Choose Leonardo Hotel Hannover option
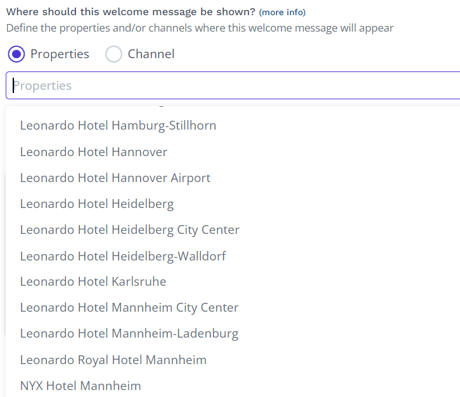The image size is (460, 397). [x=233, y=152]
